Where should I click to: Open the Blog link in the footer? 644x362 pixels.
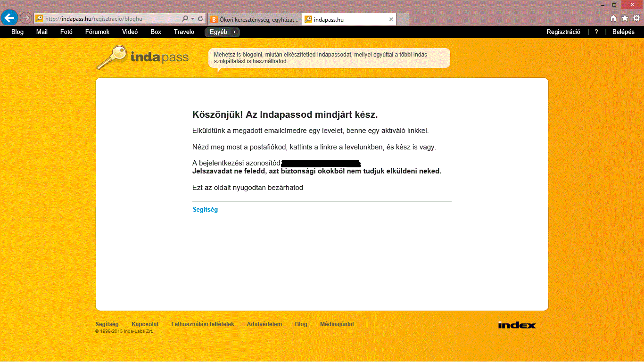(x=301, y=324)
